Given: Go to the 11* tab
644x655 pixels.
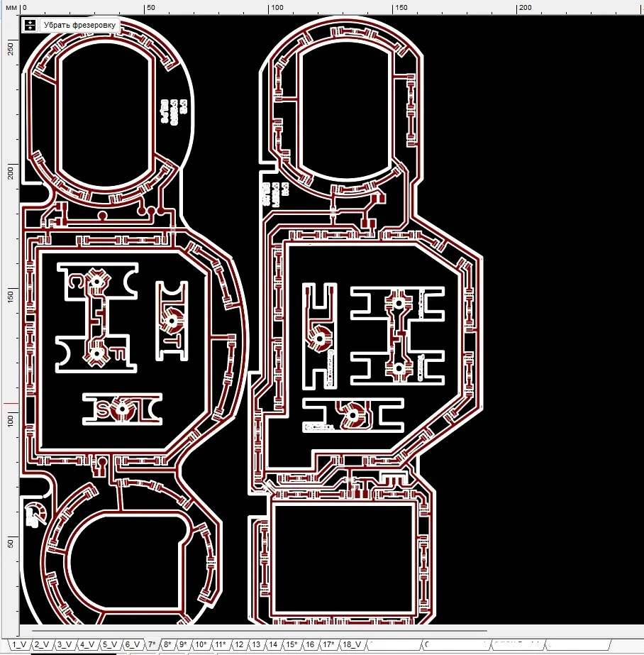Looking at the screenshot, I should pyautogui.click(x=221, y=645).
